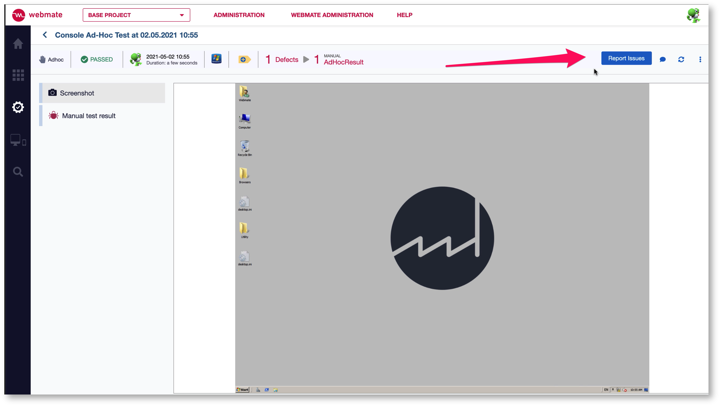Click the Console Ad-Hoc Test title
The width and height of the screenshot is (720, 406).
126,35
